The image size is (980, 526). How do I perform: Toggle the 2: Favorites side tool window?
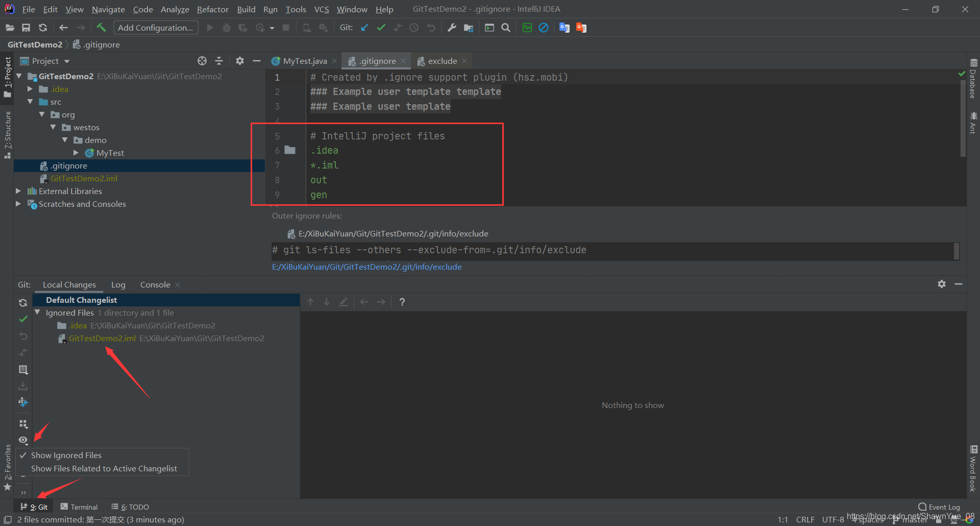[7, 467]
